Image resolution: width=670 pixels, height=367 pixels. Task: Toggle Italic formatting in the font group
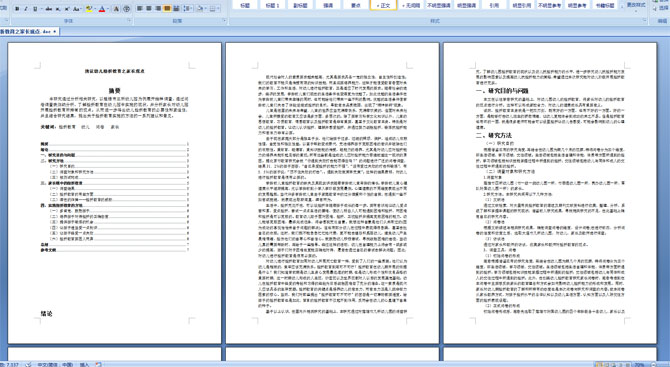click(x=26, y=9)
